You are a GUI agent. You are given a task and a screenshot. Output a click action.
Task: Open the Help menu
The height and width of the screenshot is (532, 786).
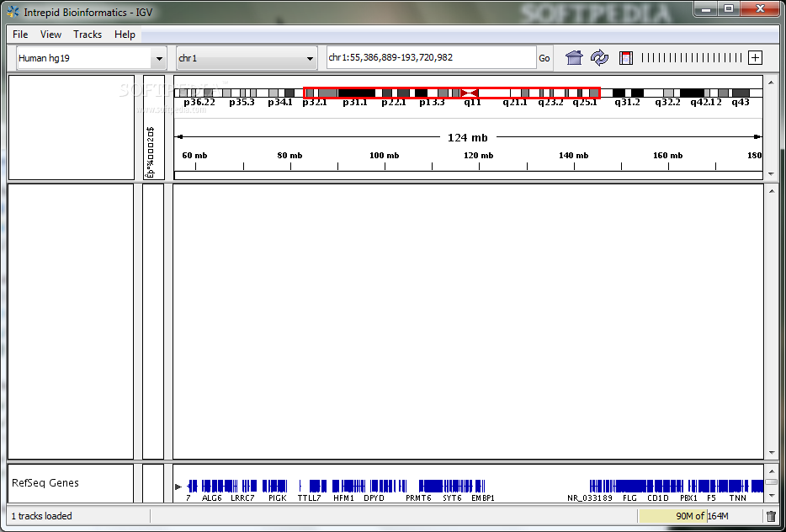pos(125,35)
